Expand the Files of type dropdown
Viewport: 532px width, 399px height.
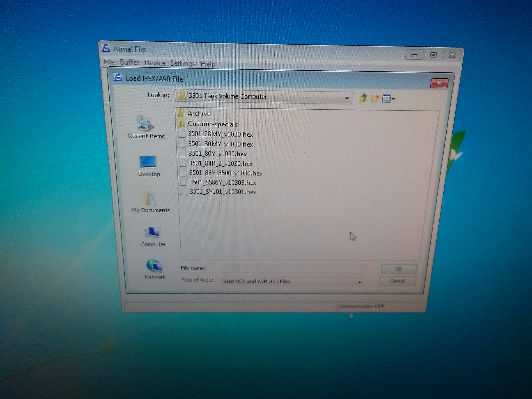pos(359,282)
